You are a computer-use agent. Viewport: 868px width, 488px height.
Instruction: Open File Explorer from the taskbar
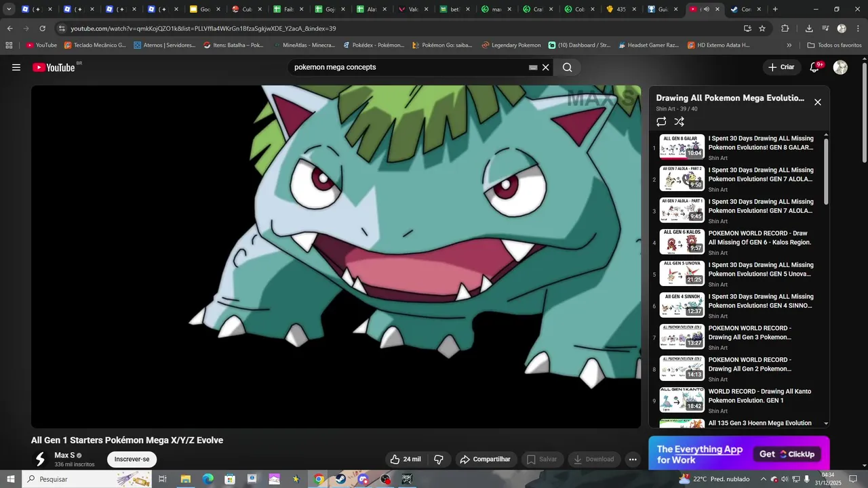click(185, 479)
